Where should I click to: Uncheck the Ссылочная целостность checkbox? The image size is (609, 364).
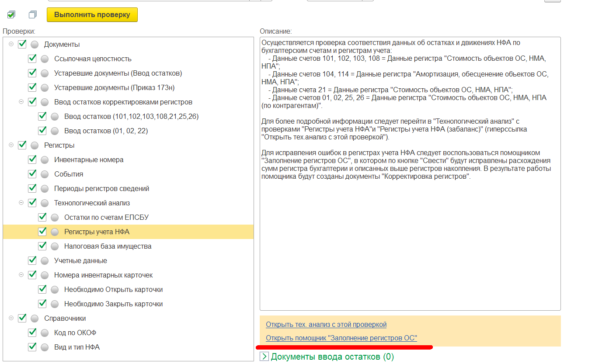[x=32, y=59]
